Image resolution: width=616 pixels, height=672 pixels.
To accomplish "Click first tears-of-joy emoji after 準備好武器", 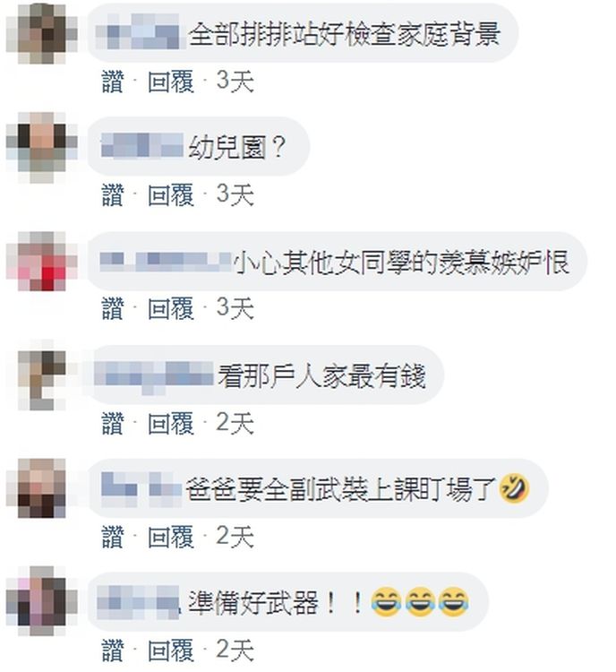I will click(x=386, y=602).
